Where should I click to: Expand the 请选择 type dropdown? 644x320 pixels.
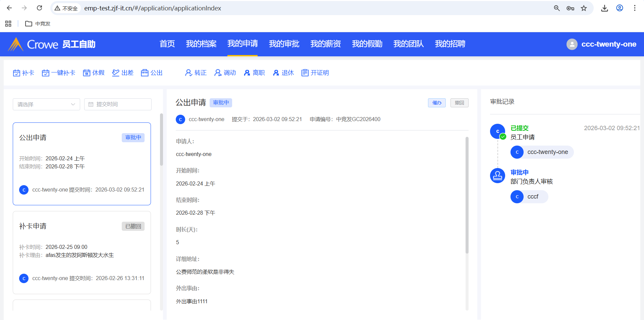click(46, 104)
